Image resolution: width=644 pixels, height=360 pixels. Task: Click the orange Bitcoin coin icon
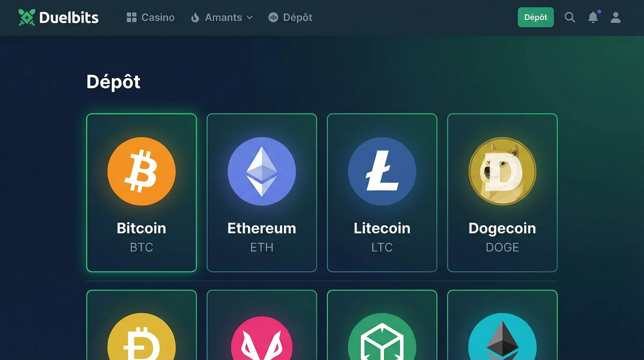(x=142, y=171)
